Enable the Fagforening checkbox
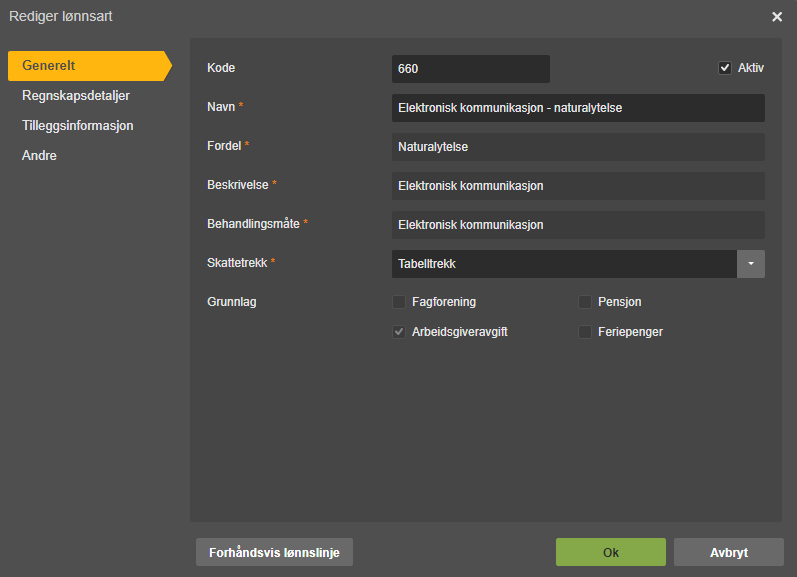Image resolution: width=797 pixels, height=577 pixels. tap(399, 302)
